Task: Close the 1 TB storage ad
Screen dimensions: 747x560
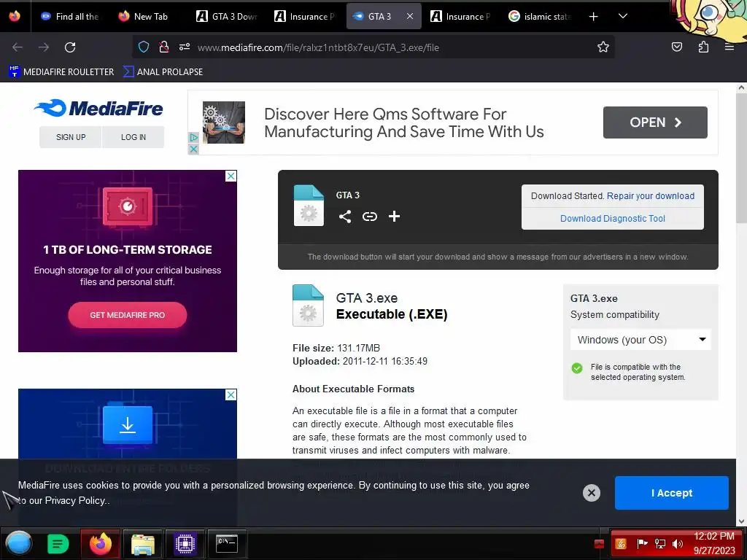Action: pyautogui.click(x=231, y=176)
